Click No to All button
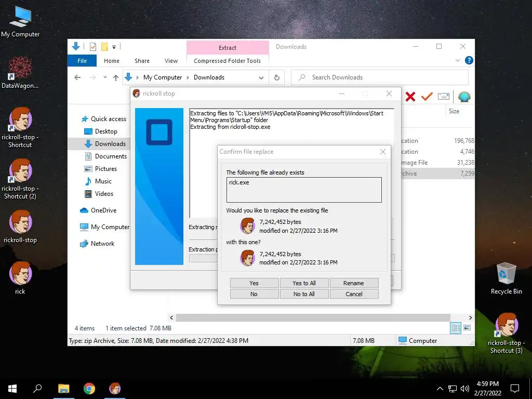Screen dimensions: 532x399 (304, 294)
